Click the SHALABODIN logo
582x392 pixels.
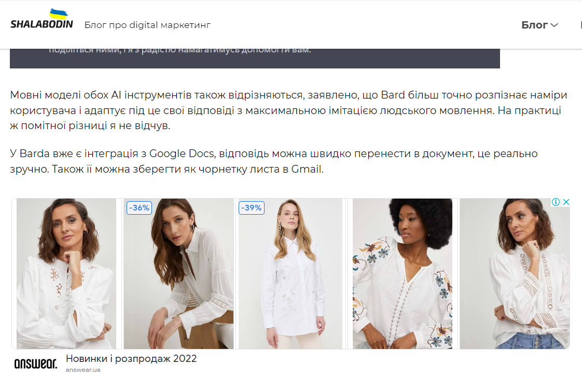pos(41,20)
